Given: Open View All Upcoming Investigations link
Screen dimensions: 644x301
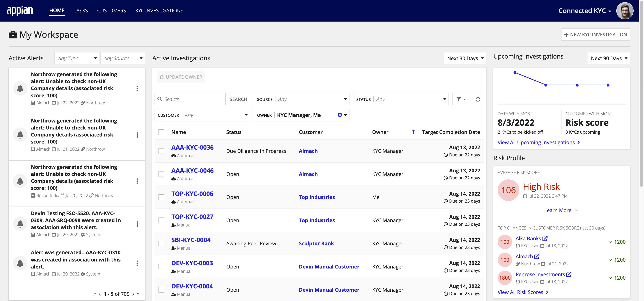Looking at the screenshot, I should tap(539, 142).
